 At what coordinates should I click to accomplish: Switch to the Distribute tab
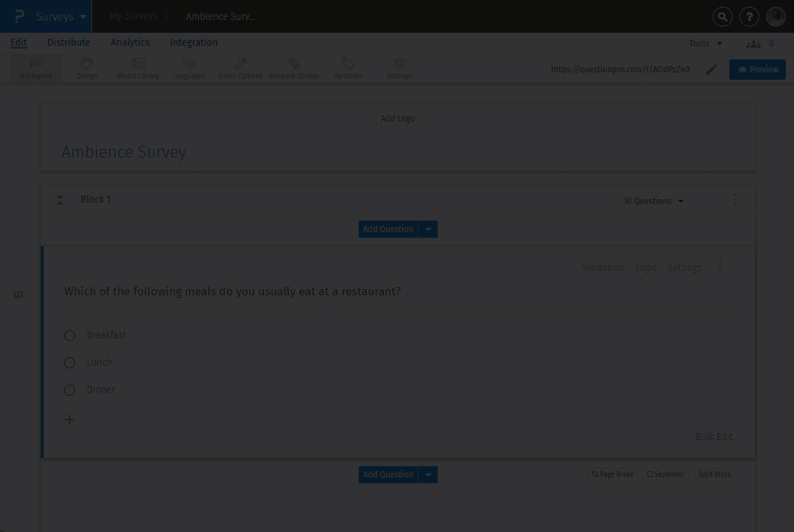69,42
